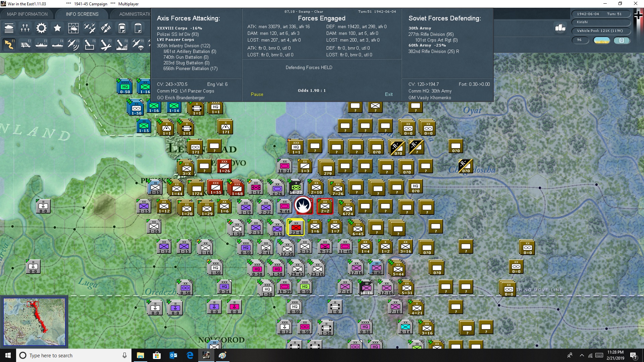Open Microsoft Edge from the taskbar

click(190, 355)
